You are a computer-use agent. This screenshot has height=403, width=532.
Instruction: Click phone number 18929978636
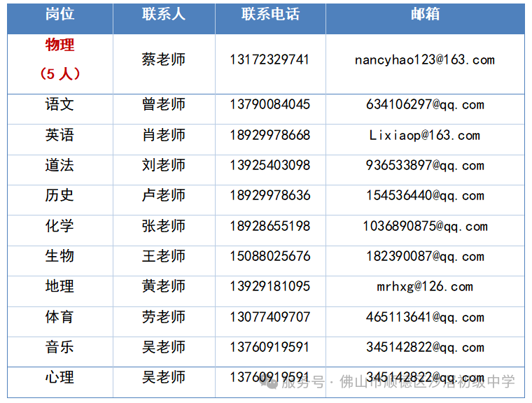coord(270,196)
